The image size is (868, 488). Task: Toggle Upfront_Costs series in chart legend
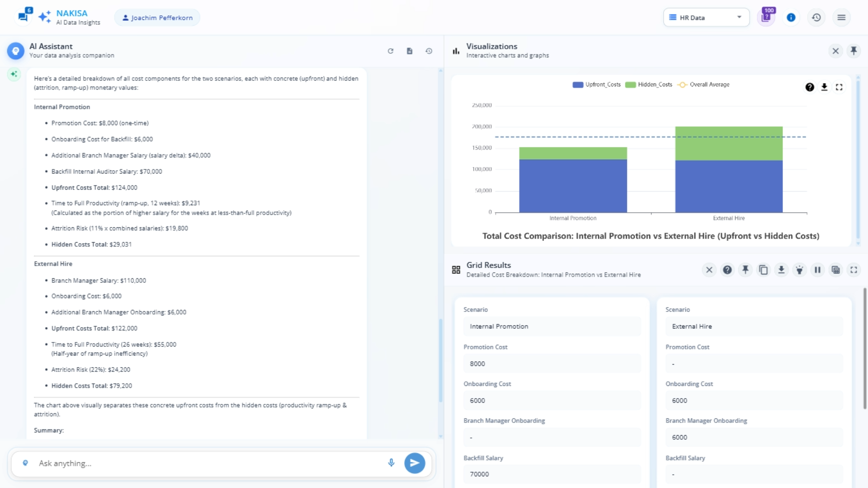point(597,84)
